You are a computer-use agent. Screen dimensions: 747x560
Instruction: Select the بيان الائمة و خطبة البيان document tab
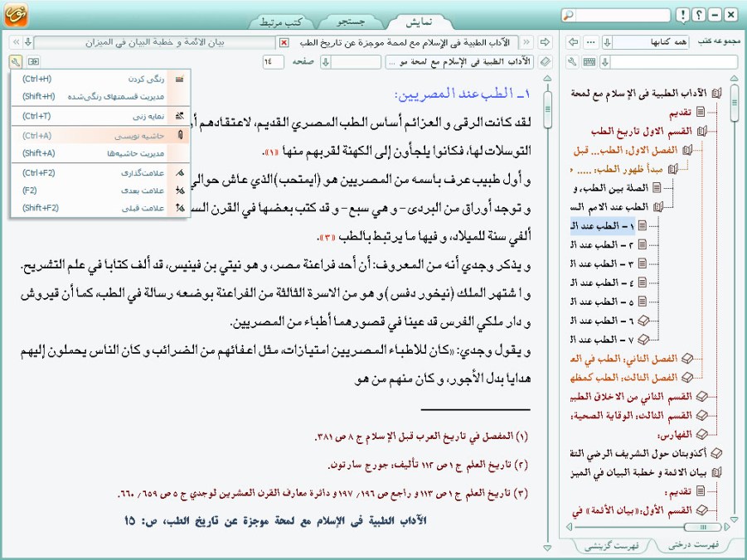click(x=154, y=42)
